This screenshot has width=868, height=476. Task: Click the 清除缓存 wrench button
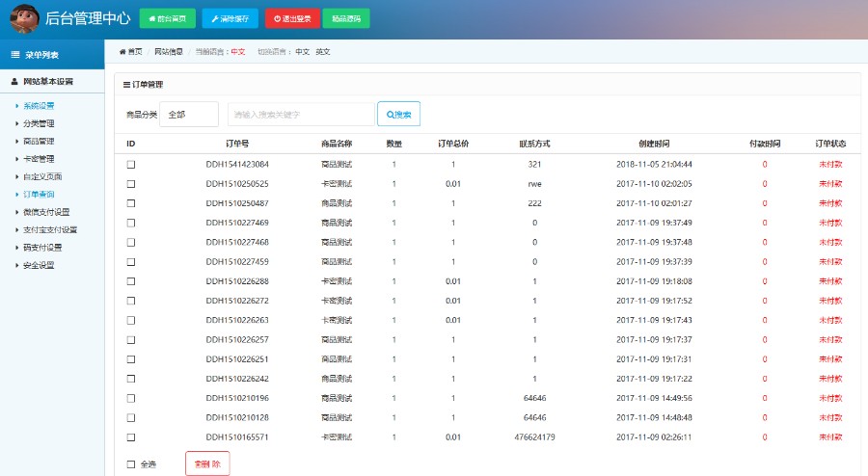coord(230,18)
